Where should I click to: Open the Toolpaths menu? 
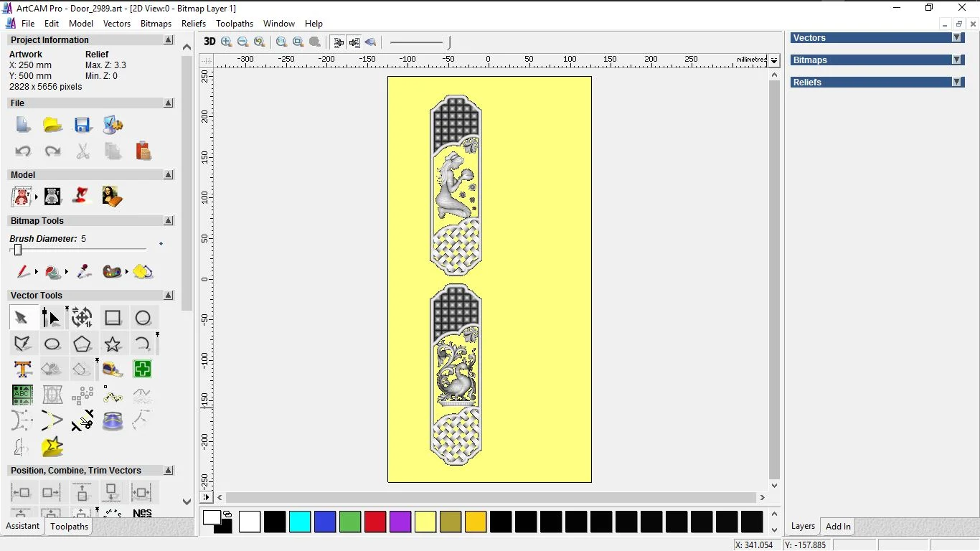[x=235, y=24]
